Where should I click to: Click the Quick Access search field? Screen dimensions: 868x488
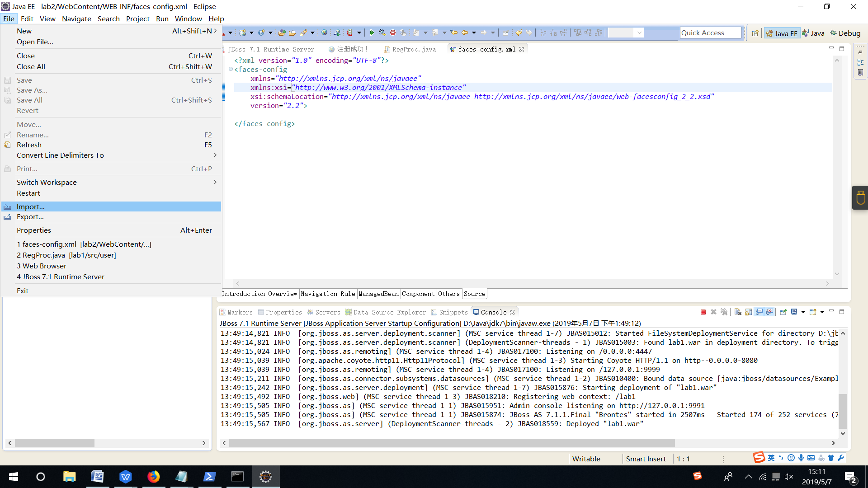(710, 33)
